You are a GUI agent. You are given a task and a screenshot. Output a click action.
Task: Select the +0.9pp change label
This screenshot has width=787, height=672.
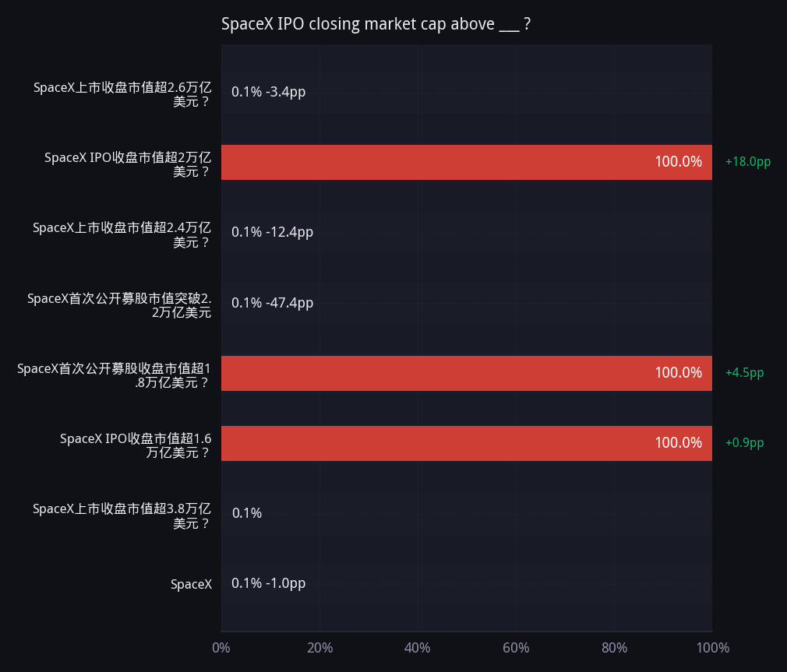point(744,443)
